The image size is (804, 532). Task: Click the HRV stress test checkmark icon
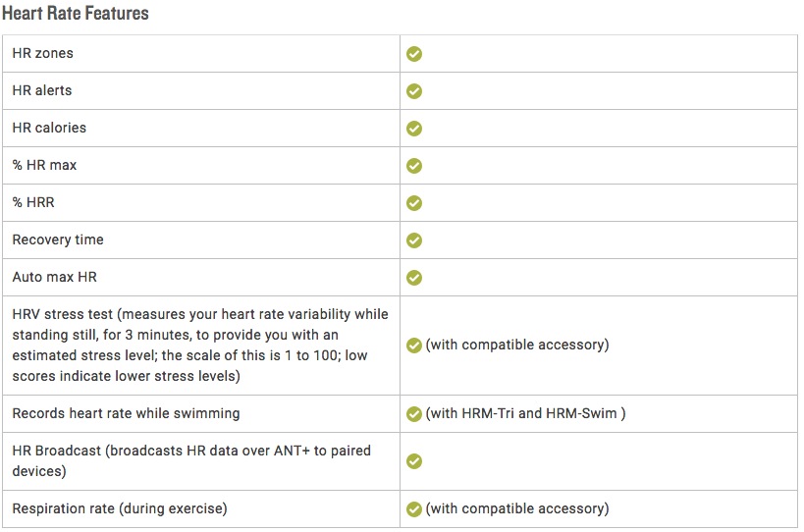tap(414, 346)
